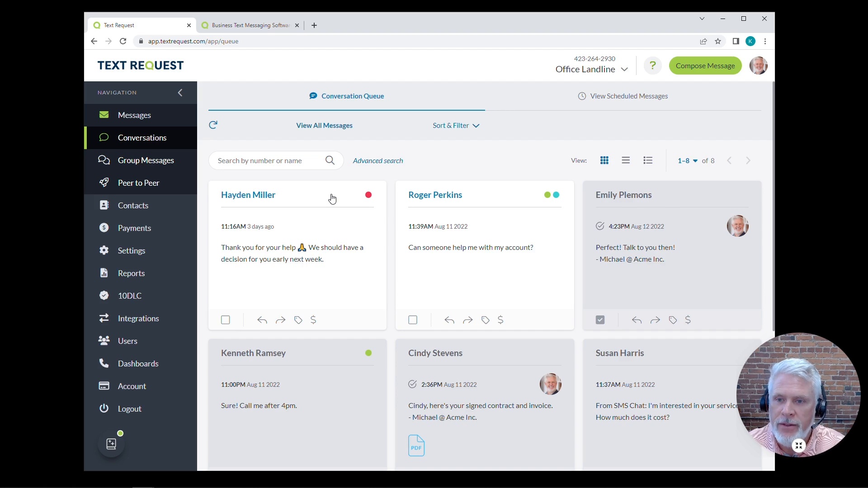Reply to Roger Perkins's message
The height and width of the screenshot is (488, 868).
tap(449, 320)
